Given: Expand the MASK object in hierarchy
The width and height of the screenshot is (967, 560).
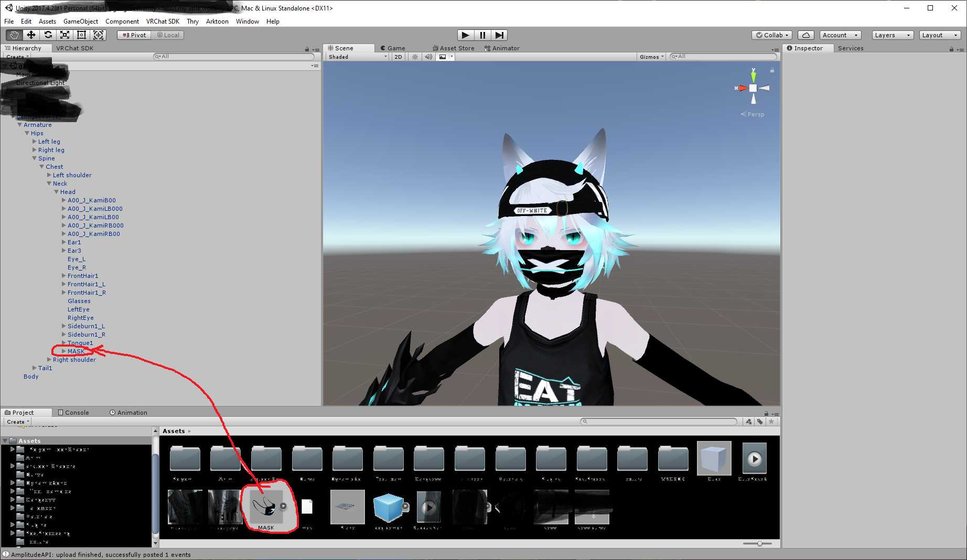Looking at the screenshot, I should (x=64, y=351).
